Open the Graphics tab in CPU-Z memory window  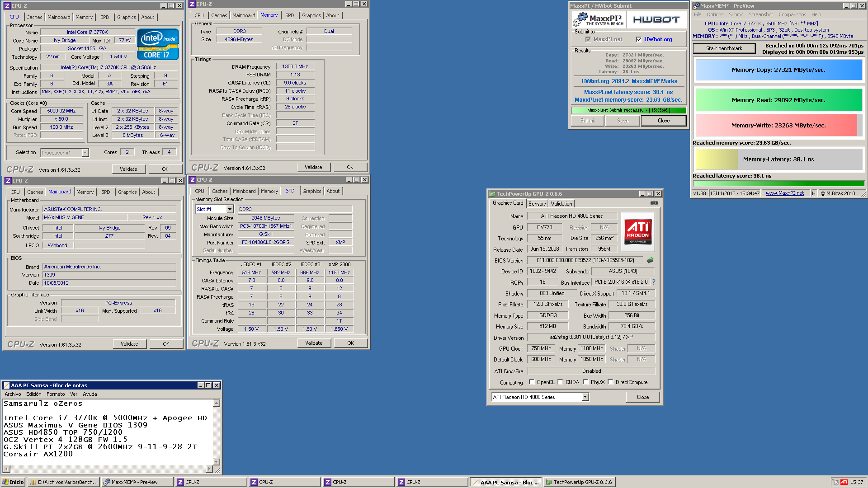[x=311, y=15]
